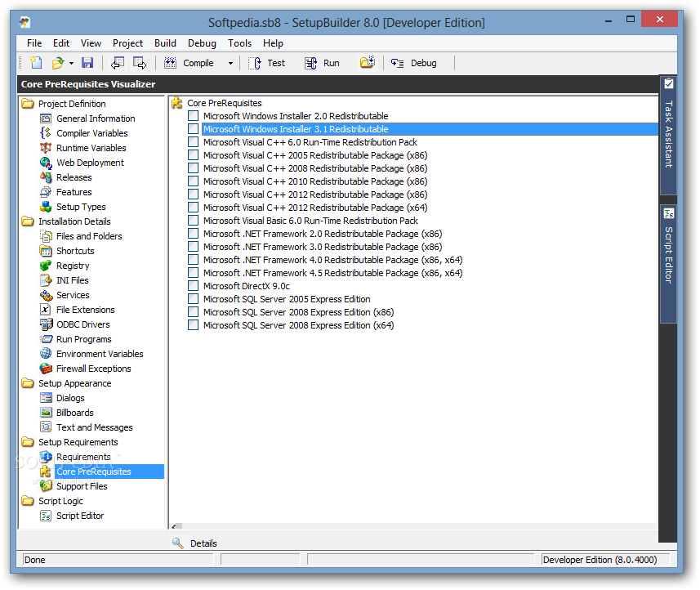The image size is (700, 590).
Task: Collapse the Setup Requirements folder
Action: coord(28,442)
